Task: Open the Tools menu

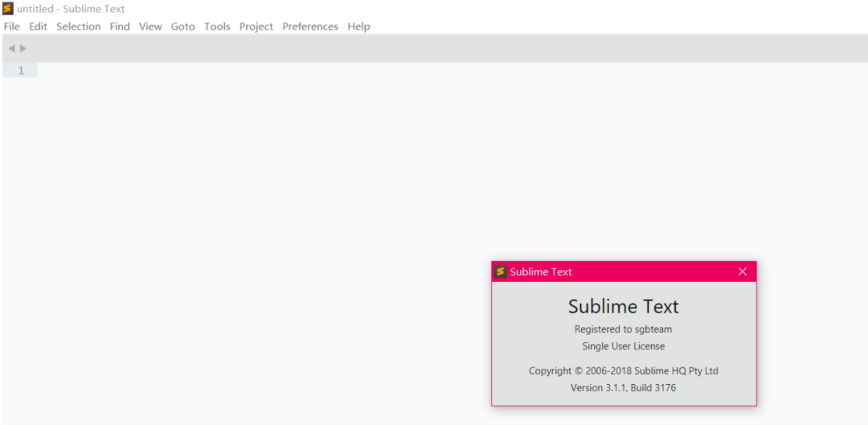Action: click(x=217, y=27)
